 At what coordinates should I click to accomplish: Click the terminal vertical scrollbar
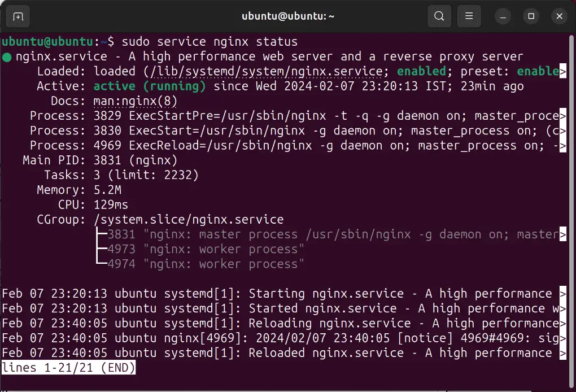tap(571, 211)
